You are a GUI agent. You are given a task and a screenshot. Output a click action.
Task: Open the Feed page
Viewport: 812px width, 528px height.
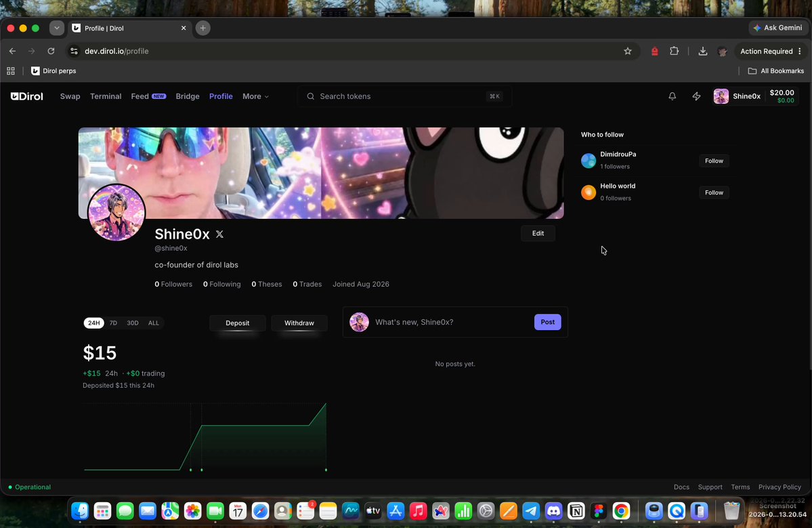coord(148,96)
